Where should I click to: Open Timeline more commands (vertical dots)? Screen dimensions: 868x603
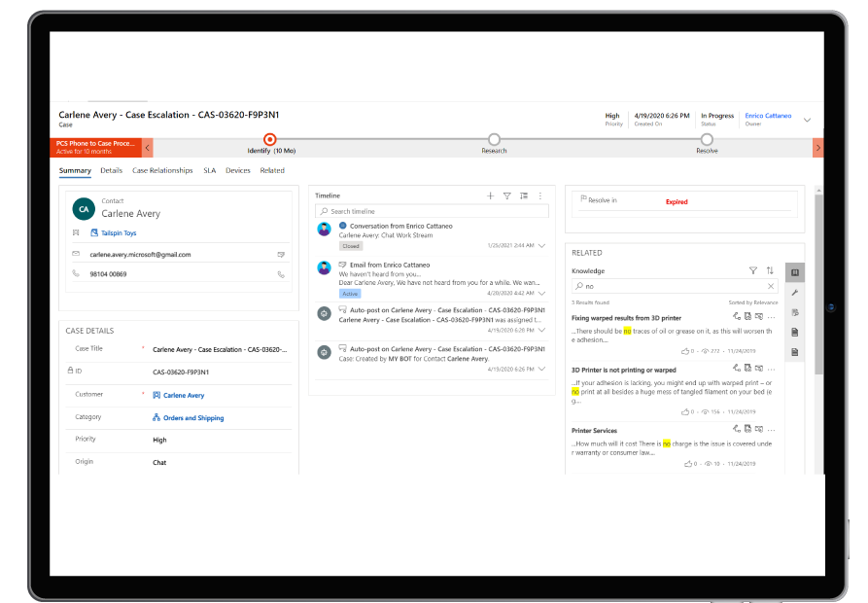[540, 196]
